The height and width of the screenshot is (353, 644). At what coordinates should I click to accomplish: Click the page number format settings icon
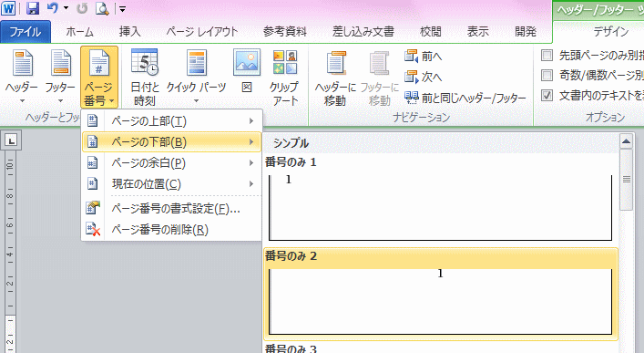93,208
